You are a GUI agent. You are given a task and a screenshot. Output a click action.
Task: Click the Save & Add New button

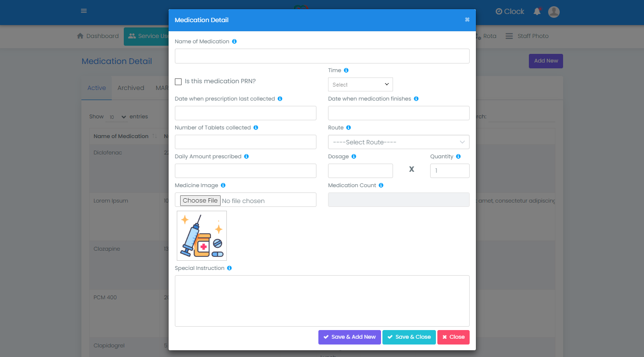point(349,337)
